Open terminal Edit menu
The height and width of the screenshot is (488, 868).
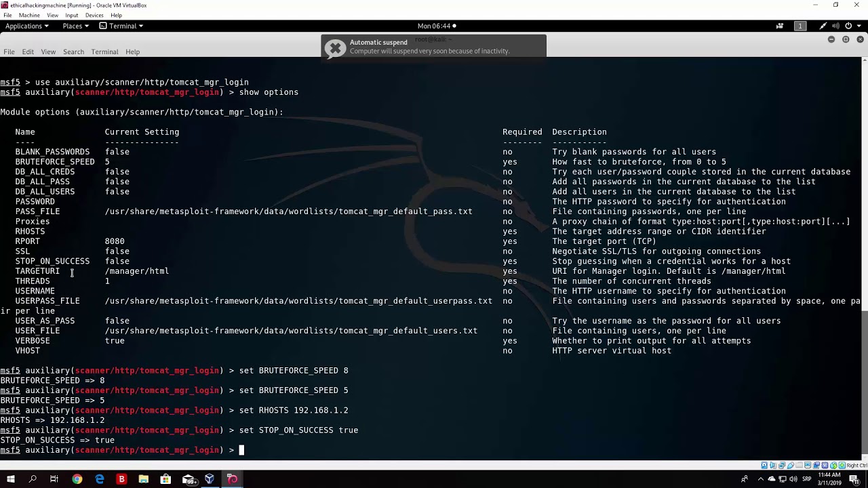point(28,52)
